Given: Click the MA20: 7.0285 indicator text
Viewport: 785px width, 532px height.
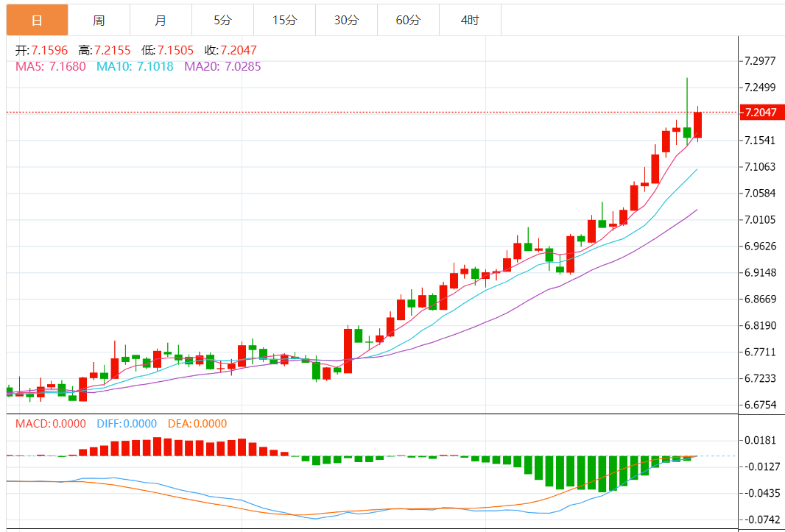Looking at the screenshot, I should (223, 66).
